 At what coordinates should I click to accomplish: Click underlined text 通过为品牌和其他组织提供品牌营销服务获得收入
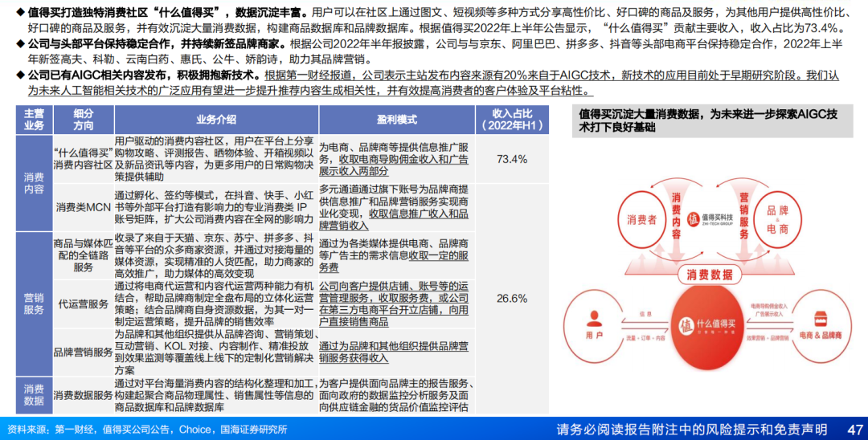tap(394, 352)
